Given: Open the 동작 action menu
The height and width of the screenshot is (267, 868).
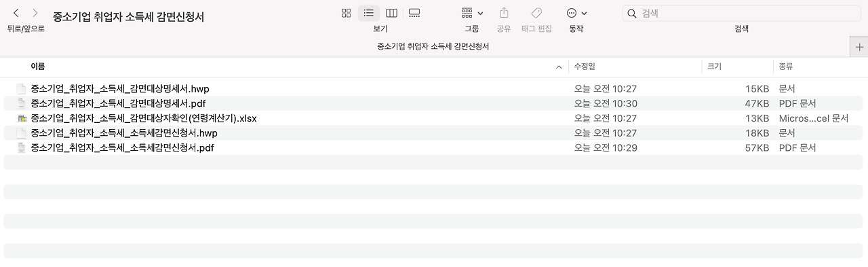Looking at the screenshot, I should pyautogui.click(x=576, y=13).
